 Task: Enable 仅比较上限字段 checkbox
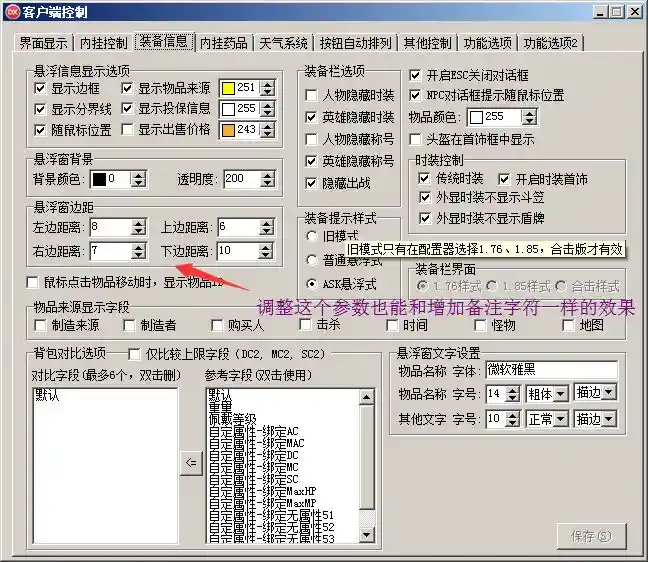[x=134, y=354]
